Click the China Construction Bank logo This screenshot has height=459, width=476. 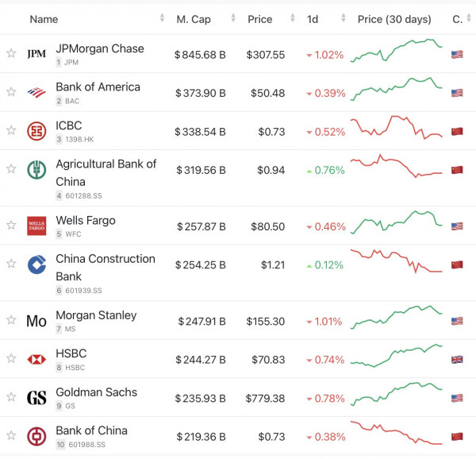[36, 264]
